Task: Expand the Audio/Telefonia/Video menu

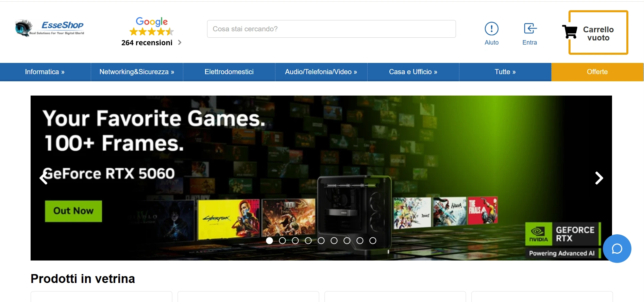Action: [x=321, y=72]
